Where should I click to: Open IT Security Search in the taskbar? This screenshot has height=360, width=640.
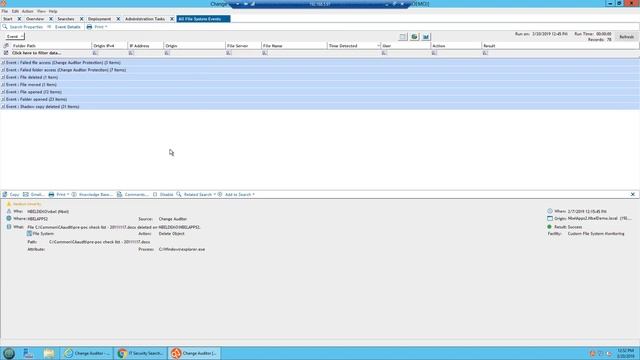[x=140, y=353]
